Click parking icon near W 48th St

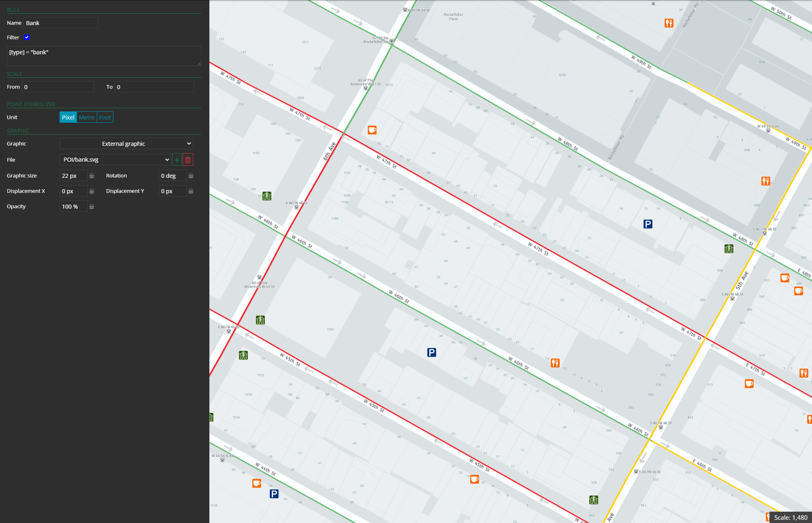click(648, 224)
